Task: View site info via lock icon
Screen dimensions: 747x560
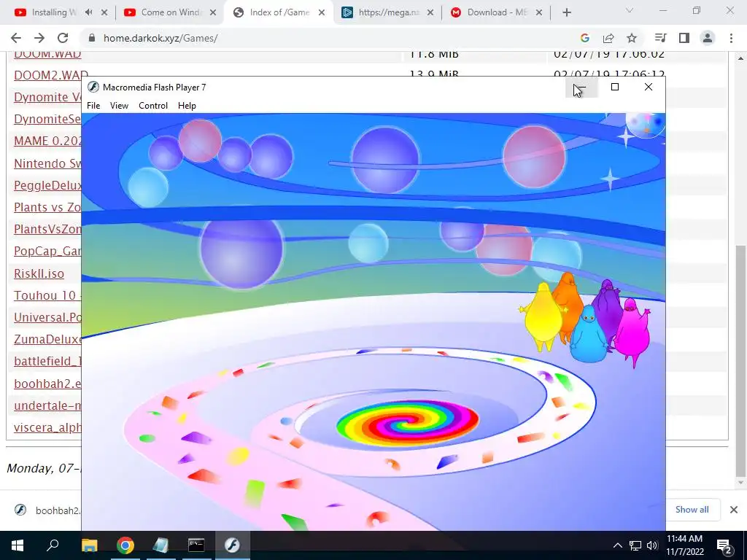Action: 92,38
